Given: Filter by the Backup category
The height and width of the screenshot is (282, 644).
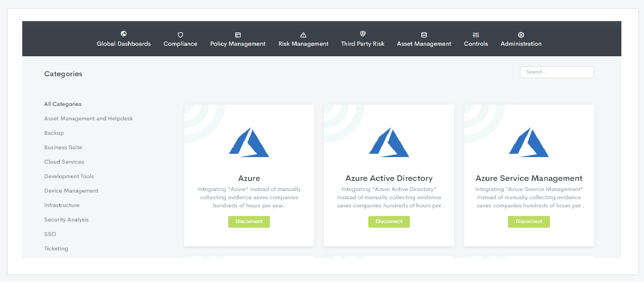Looking at the screenshot, I should pyautogui.click(x=54, y=133).
